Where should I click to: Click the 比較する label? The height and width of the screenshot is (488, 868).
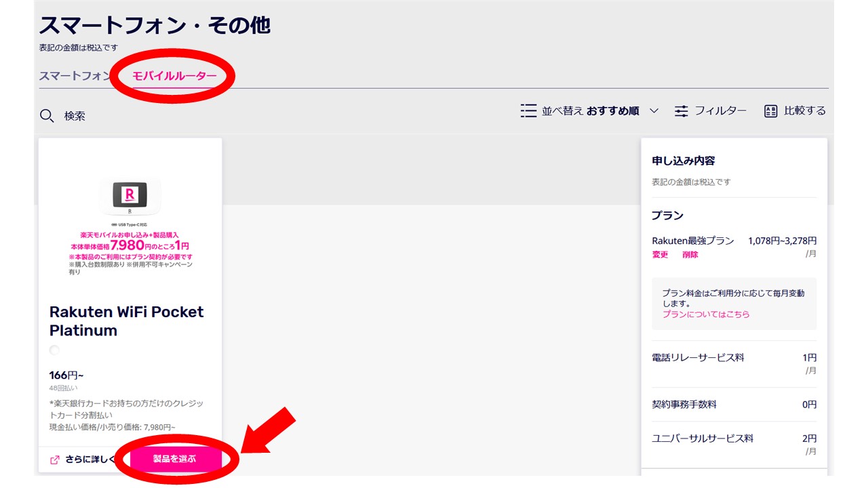[x=805, y=111]
